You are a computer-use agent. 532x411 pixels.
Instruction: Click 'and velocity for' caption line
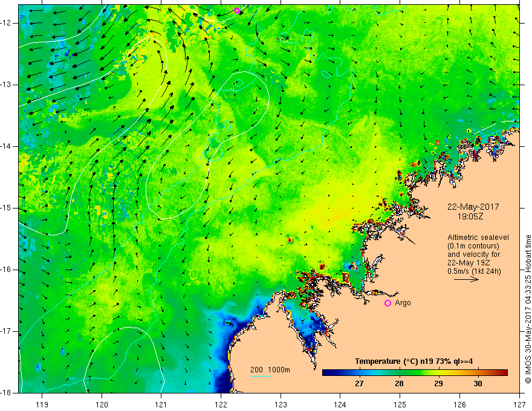(x=473, y=254)
